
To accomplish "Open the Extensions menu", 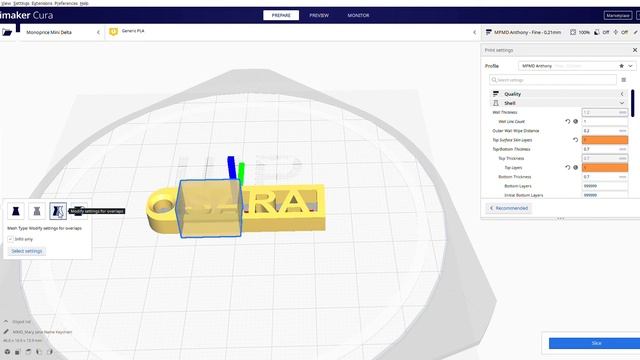I will pos(42,3).
